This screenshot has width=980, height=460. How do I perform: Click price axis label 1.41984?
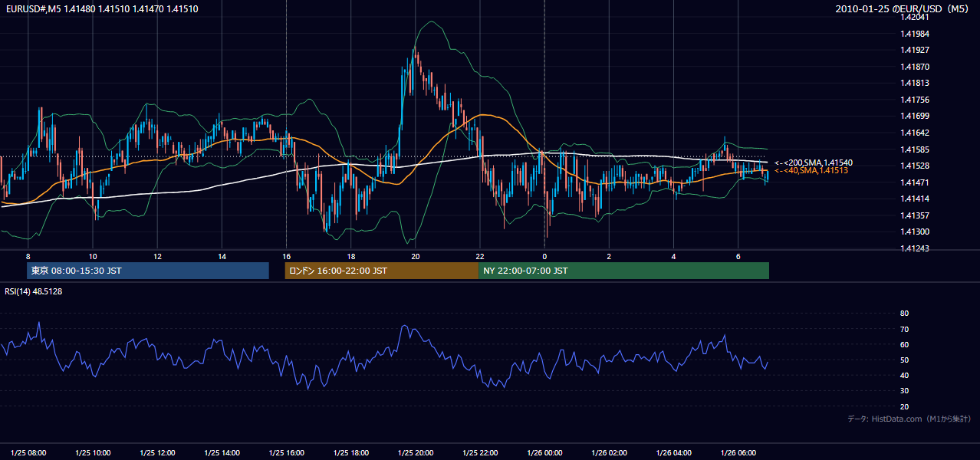913,34
